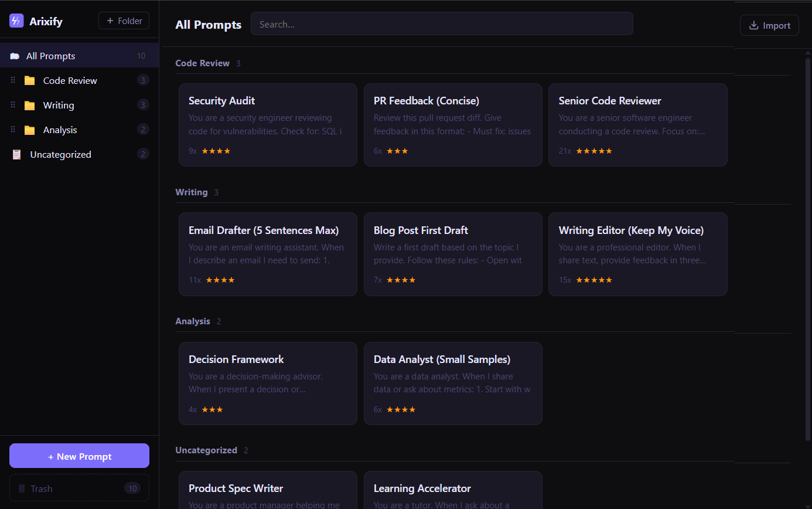The width and height of the screenshot is (812, 509).
Task: Click the Code Review section header
Action: pos(202,63)
